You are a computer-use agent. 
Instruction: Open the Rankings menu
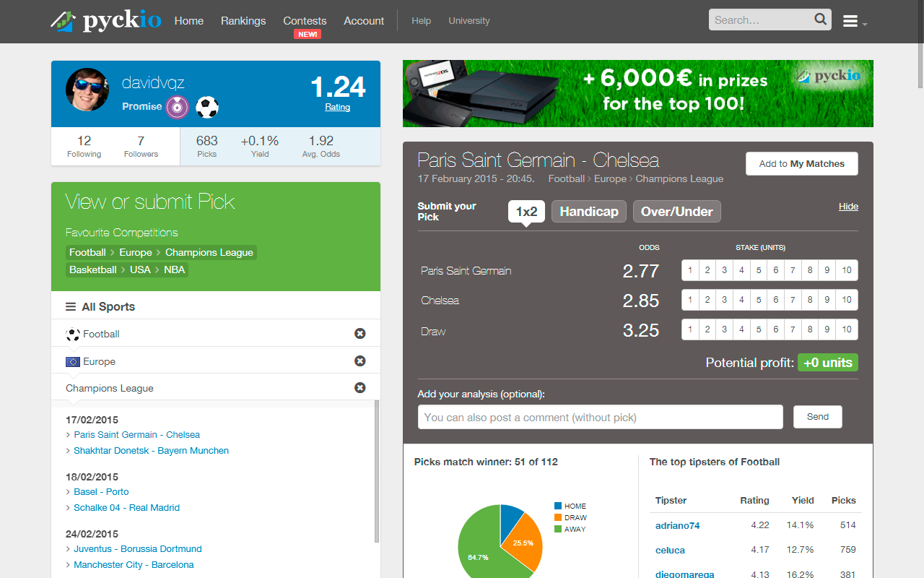[x=243, y=21]
